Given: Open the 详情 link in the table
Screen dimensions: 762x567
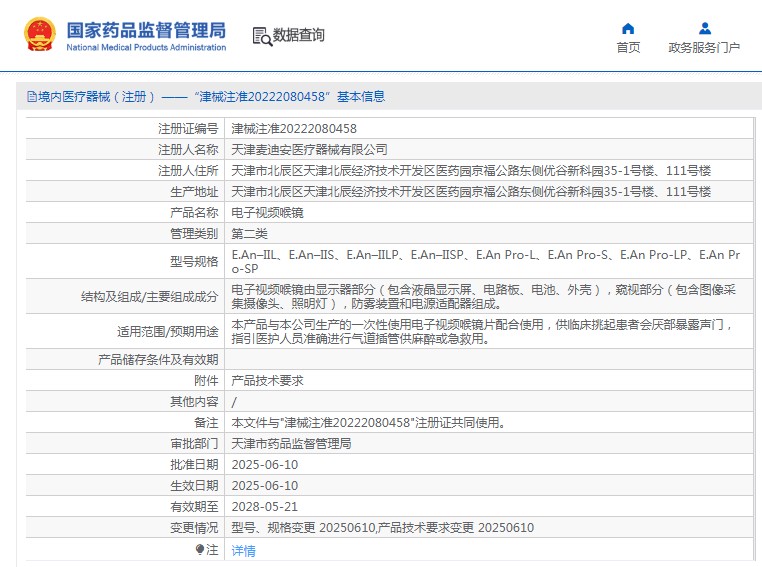Looking at the screenshot, I should [243, 550].
